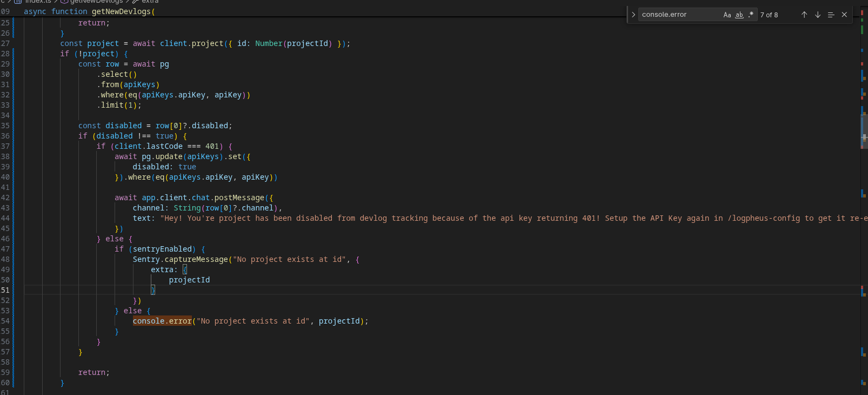Toggle Match Case in find widget

pos(727,15)
